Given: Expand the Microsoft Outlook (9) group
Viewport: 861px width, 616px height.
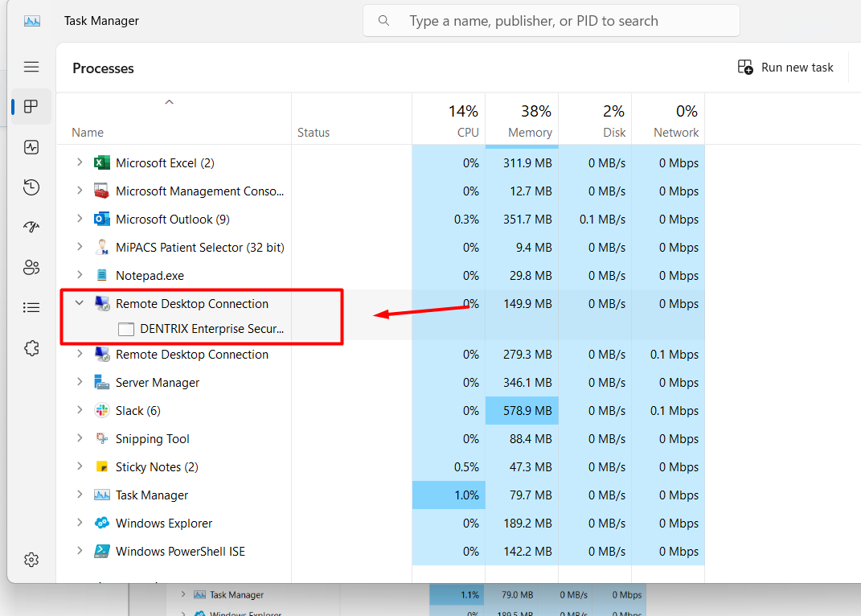Looking at the screenshot, I should [80, 218].
